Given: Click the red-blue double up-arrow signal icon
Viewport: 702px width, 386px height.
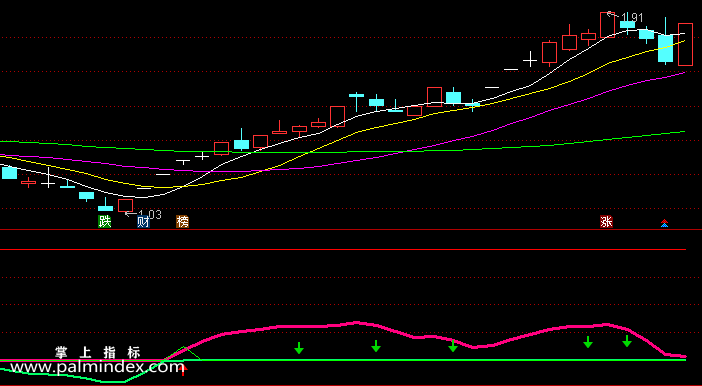Looking at the screenshot, I should 664,223.
